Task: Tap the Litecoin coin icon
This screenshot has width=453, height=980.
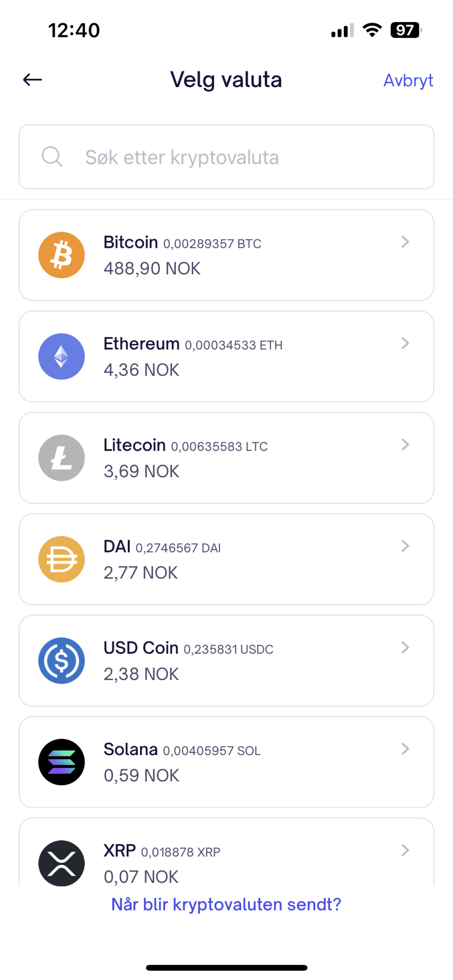Action: click(62, 458)
